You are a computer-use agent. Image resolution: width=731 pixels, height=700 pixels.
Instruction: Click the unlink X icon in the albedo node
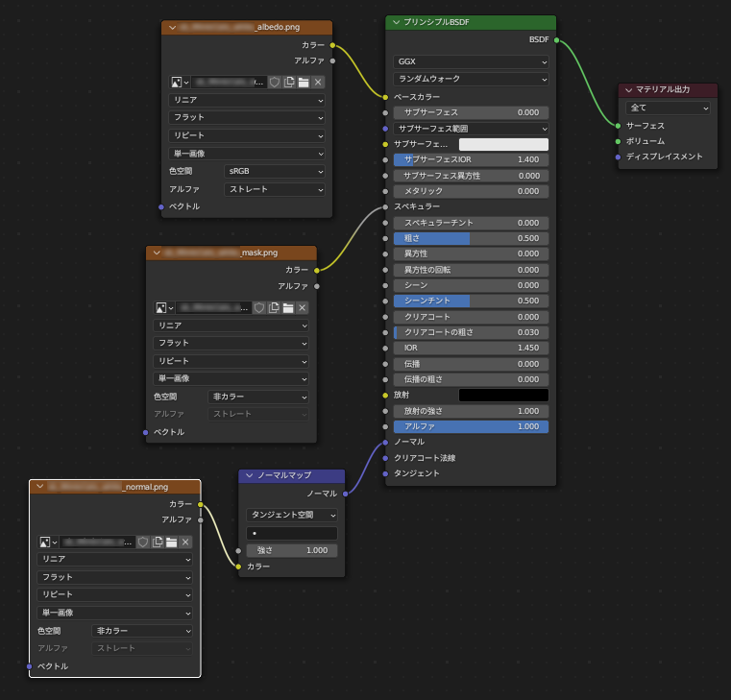tap(318, 83)
